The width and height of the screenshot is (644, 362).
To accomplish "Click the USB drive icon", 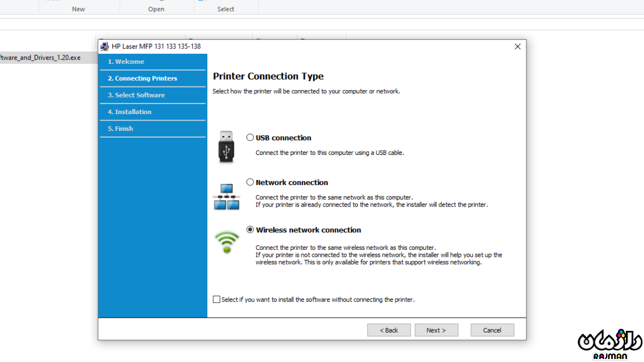I will 226,146.
